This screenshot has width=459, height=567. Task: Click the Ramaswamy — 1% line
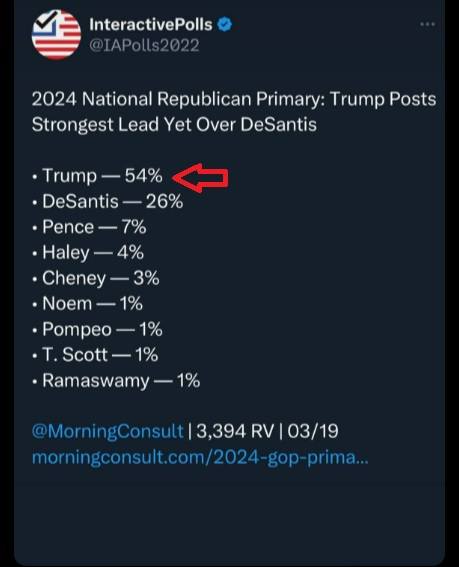pos(116,381)
